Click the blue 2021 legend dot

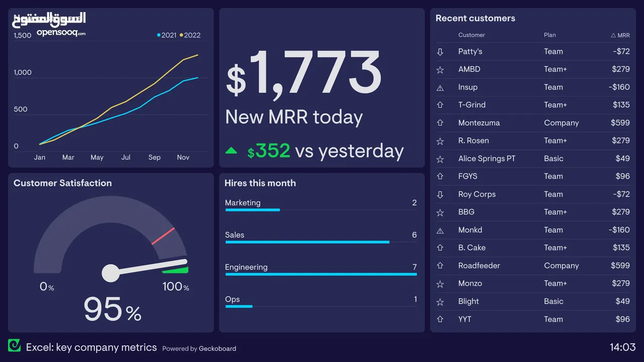tap(159, 35)
